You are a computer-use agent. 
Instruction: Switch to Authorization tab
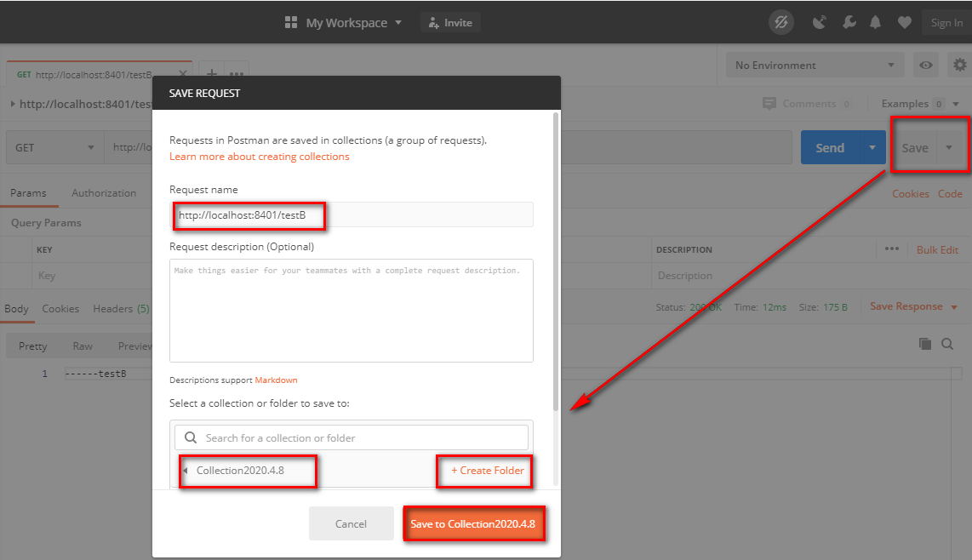point(104,193)
